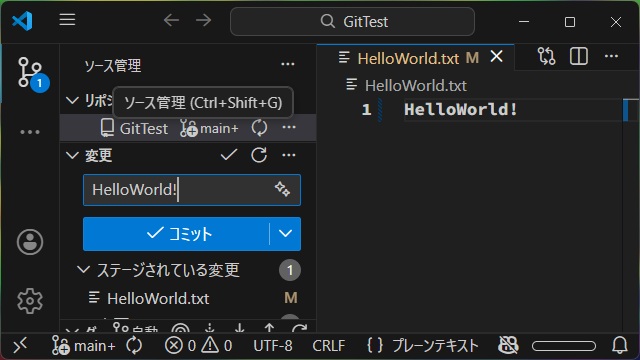The width and height of the screenshot is (640, 360).
Task: Open more actions beside ソース管理 header
Action: tap(288, 64)
